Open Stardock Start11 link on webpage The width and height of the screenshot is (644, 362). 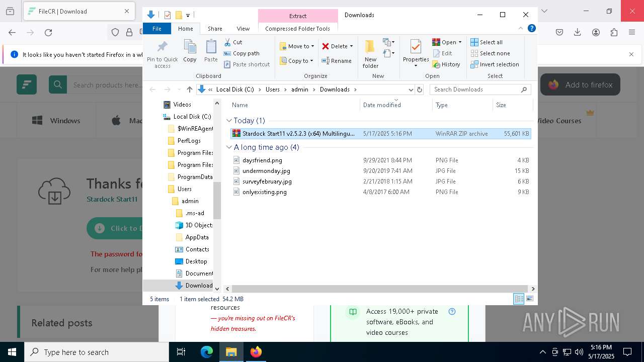112,199
